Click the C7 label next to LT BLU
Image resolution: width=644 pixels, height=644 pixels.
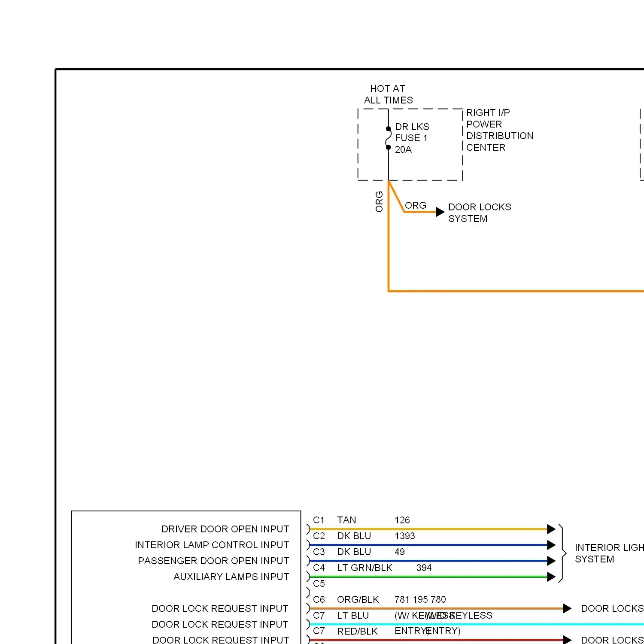319,616
